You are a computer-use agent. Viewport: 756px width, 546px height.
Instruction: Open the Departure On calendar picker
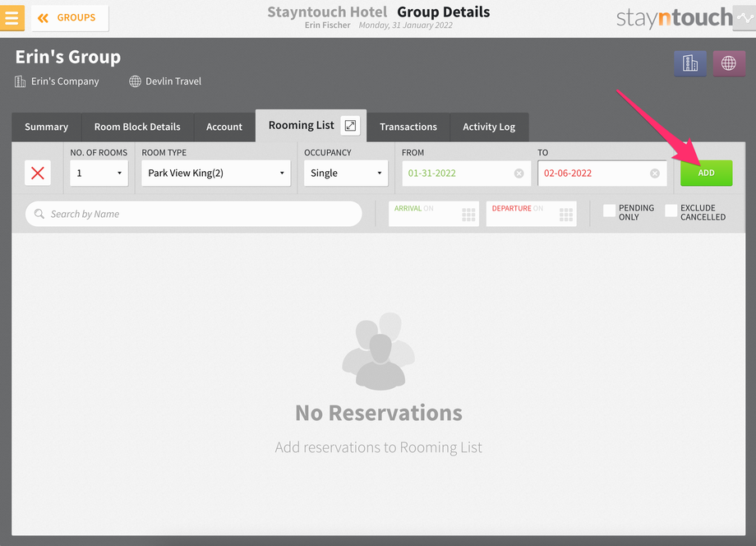(566, 215)
